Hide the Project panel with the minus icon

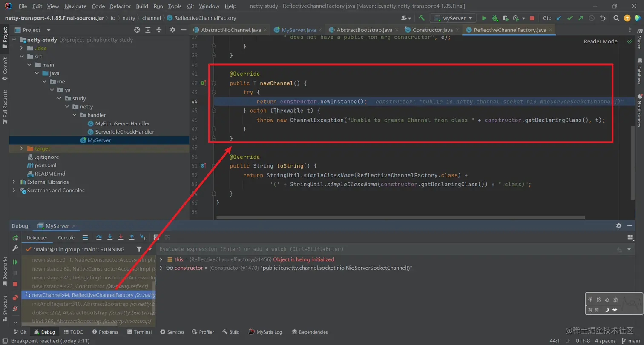click(184, 30)
